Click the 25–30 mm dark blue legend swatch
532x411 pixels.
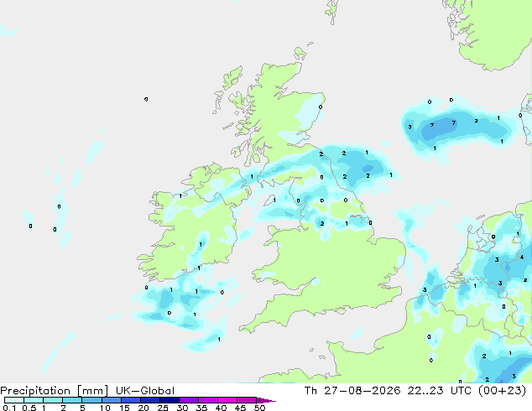170,400
